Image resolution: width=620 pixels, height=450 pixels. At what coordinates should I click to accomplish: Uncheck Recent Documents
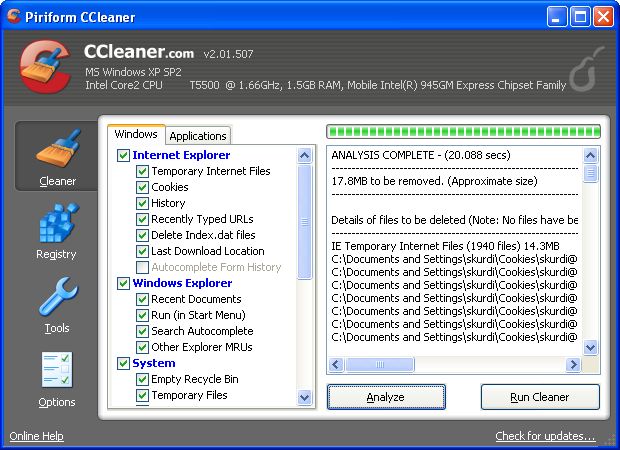[142, 299]
